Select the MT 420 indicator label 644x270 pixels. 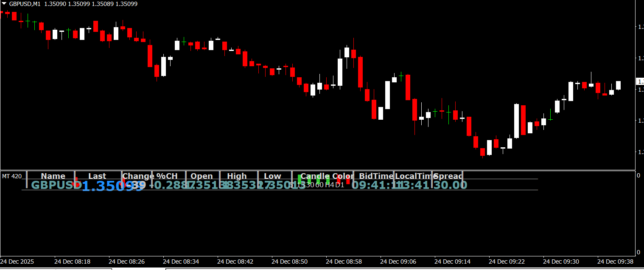point(11,176)
